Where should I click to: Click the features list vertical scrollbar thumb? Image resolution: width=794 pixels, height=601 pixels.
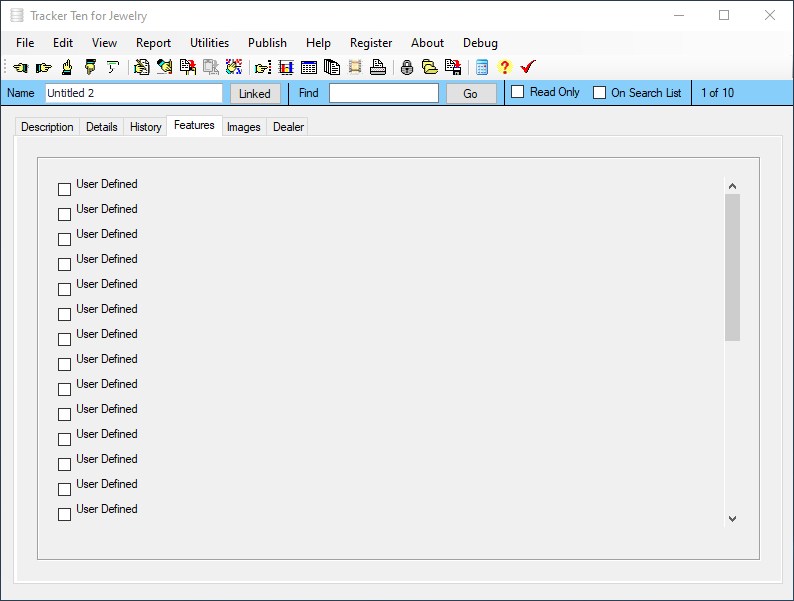(732, 267)
